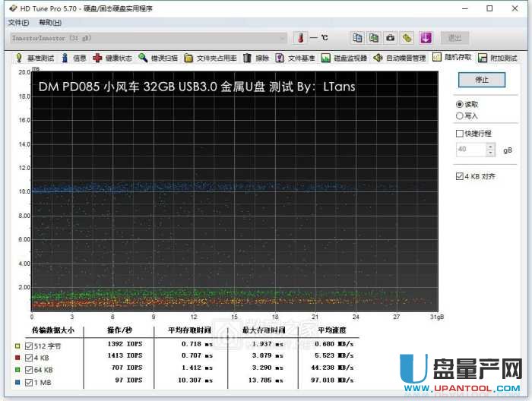Viewport: 532px width, 401px height.
Task: Open the 文件(F) menu
Action: coord(18,23)
